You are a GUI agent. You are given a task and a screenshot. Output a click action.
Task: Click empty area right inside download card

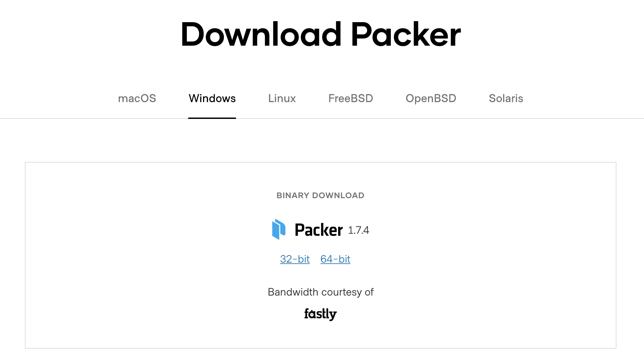pyautogui.click(x=504, y=255)
